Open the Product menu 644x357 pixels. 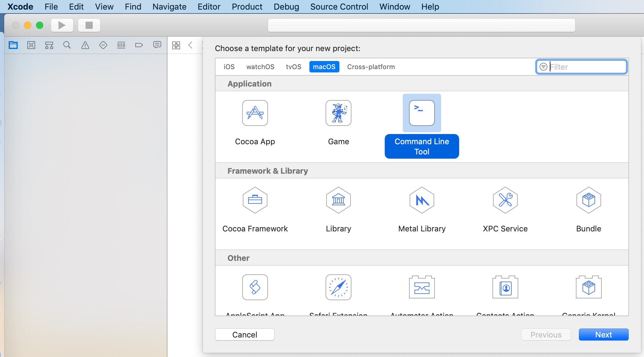(247, 7)
